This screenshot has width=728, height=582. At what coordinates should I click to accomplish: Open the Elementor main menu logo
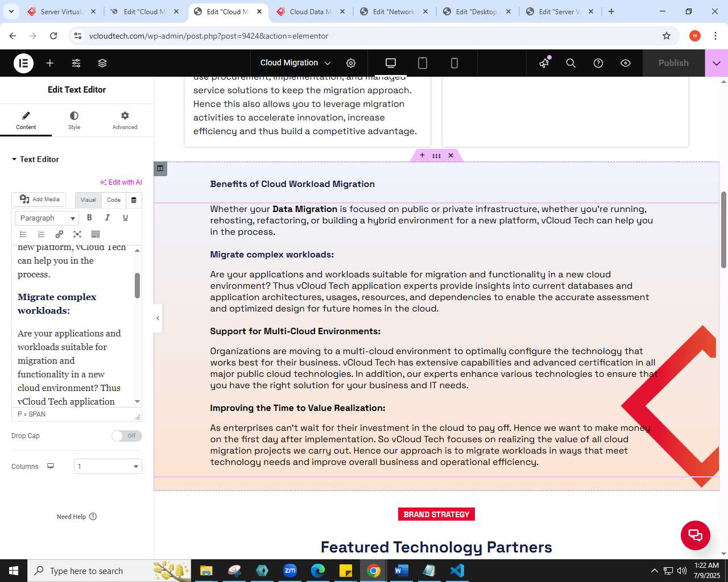click(23, 63)
